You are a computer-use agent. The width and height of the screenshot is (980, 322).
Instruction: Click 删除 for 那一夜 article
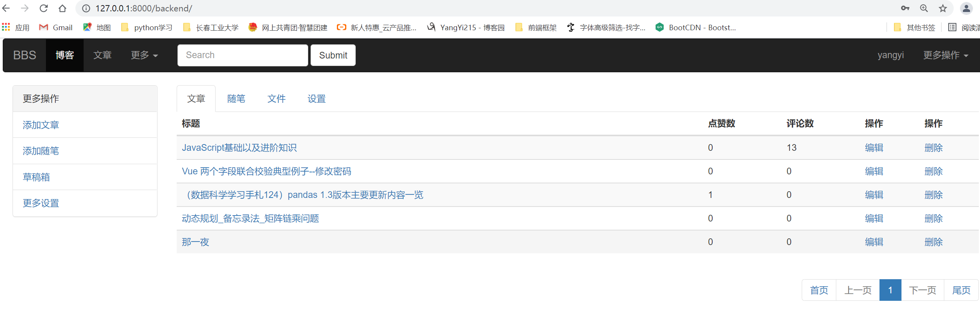[934, 242]
